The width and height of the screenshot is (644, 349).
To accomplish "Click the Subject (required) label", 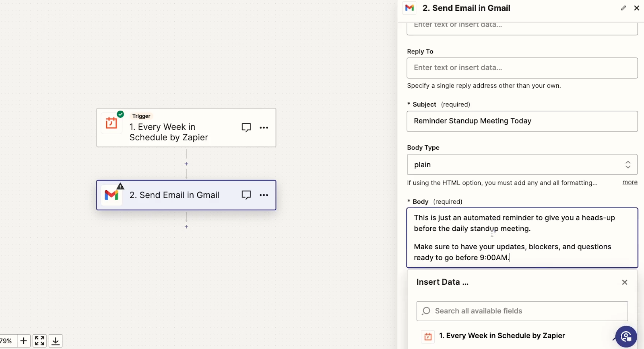I will 439,105.
